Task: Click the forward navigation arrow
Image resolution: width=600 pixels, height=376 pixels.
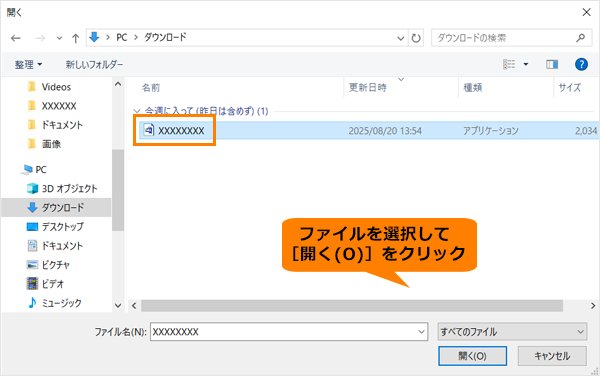Action: 40,38
